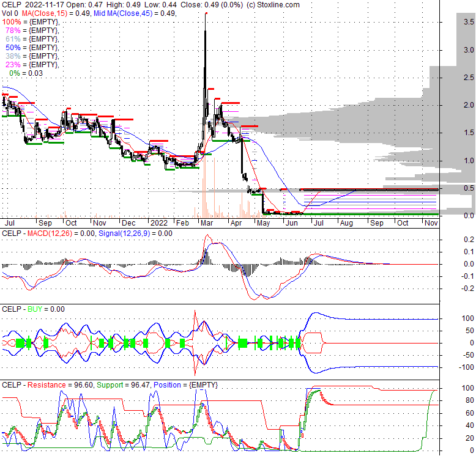Viewport: 476px width, 456px height.
Task: Click the -100 label on BUY panel axis
Action: (x=466, y=367)
